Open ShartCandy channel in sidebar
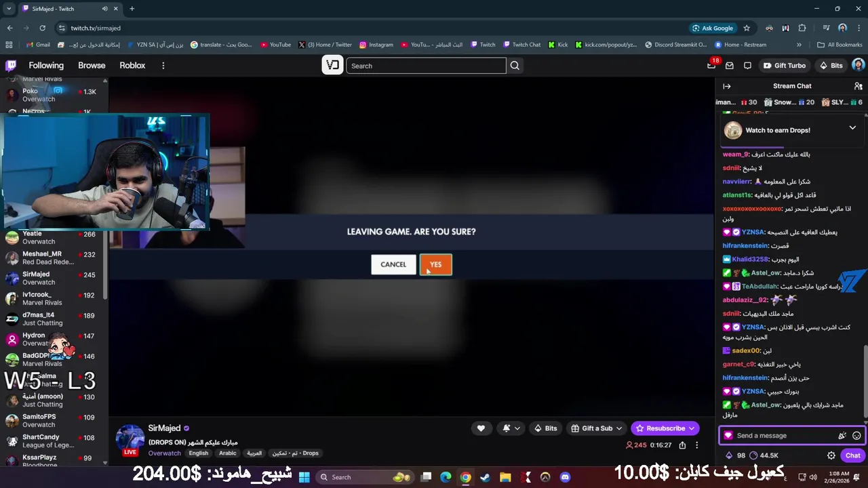This screenshot has width=868, height=488. [54, 441]
